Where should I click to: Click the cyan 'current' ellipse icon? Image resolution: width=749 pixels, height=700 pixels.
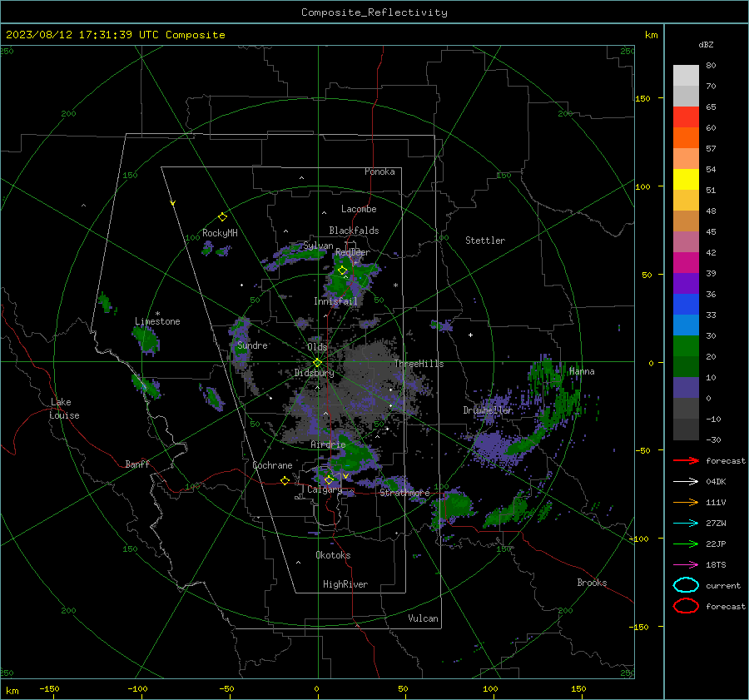(686, 585)
